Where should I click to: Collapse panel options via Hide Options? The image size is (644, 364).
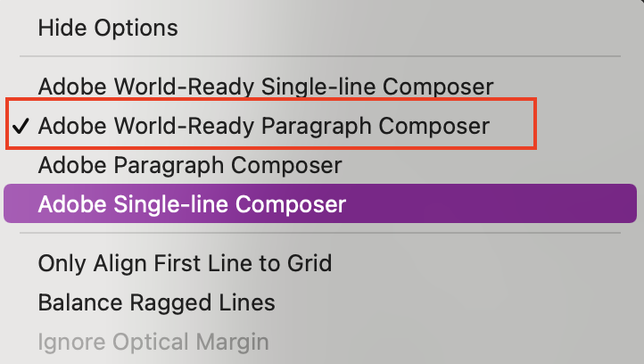tap(108, 28)
